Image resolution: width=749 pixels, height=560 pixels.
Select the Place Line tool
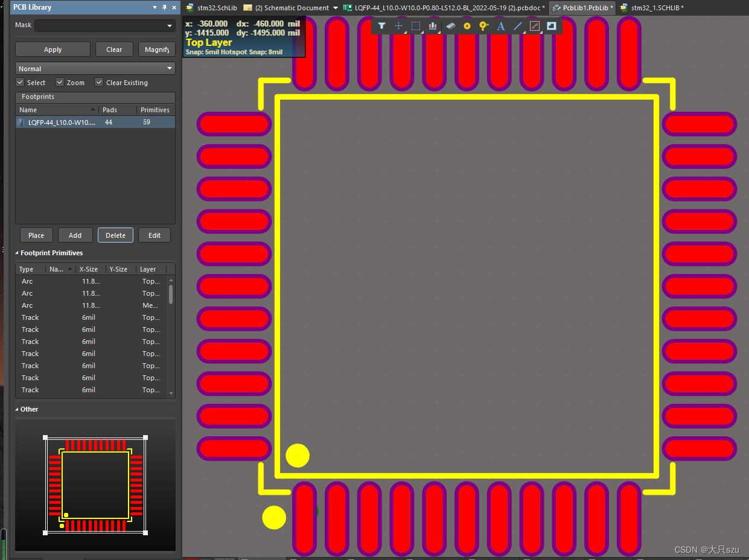click(x=517, y=26)
